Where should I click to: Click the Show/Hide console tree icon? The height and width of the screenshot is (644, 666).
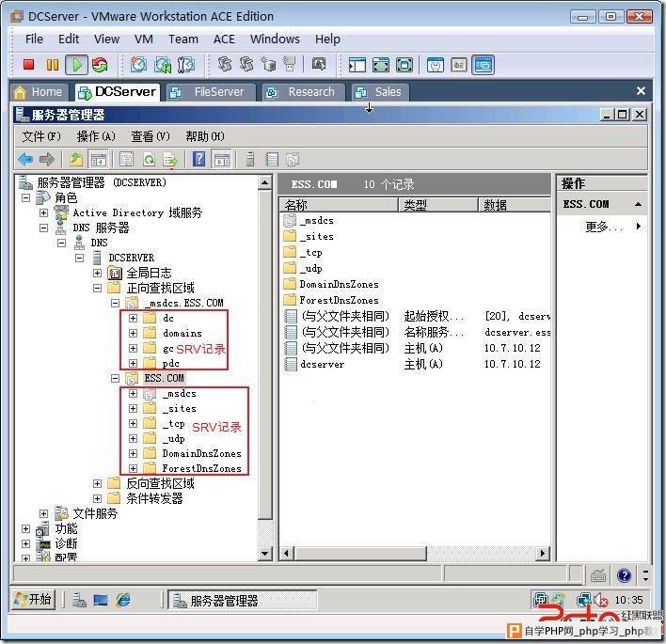[x=98, y=159]
